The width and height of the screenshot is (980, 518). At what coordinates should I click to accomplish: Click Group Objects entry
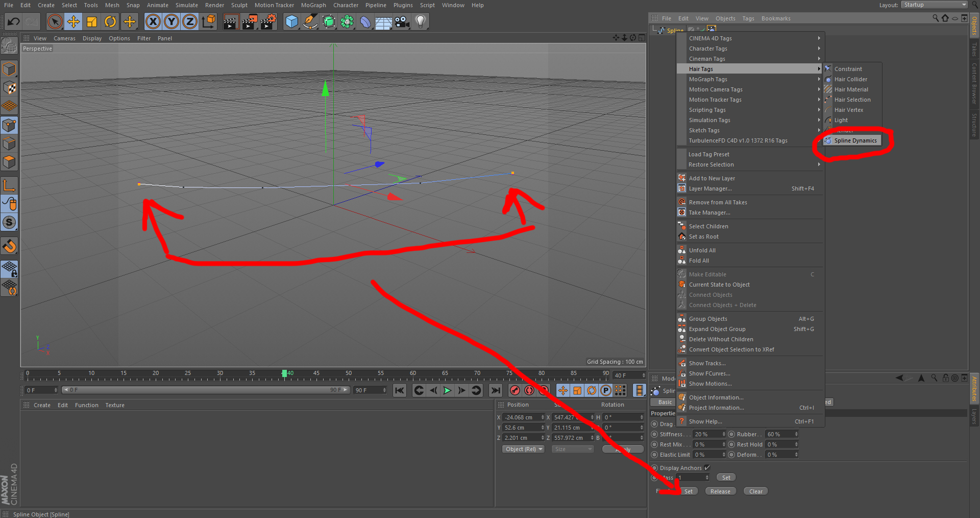749,319
